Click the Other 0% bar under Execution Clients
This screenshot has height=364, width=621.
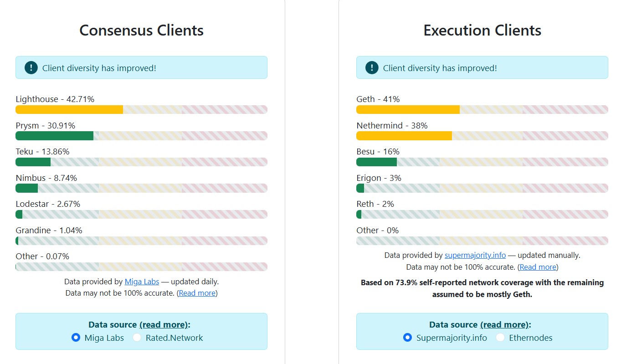[482, 241]
